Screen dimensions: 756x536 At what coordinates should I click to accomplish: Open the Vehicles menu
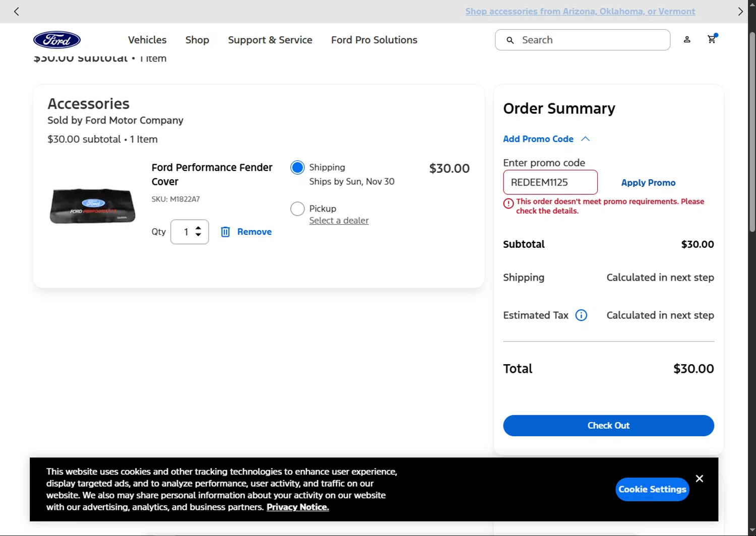click(x=147, y=40)
